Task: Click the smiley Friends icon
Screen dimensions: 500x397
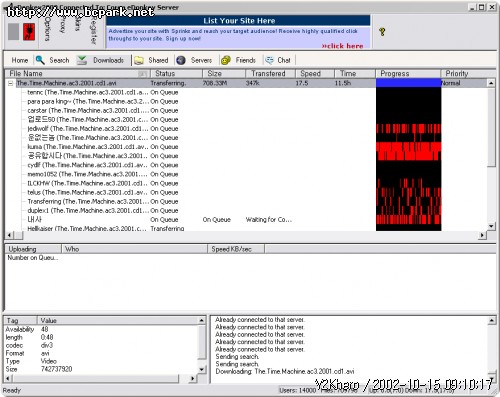Action: pyautogui.click(x=226, y=60)
